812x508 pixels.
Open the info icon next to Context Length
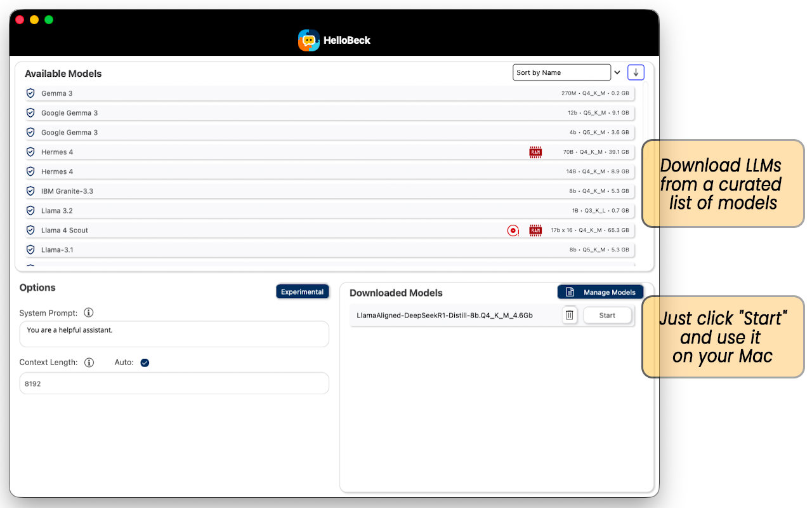[x=89, y=363]
